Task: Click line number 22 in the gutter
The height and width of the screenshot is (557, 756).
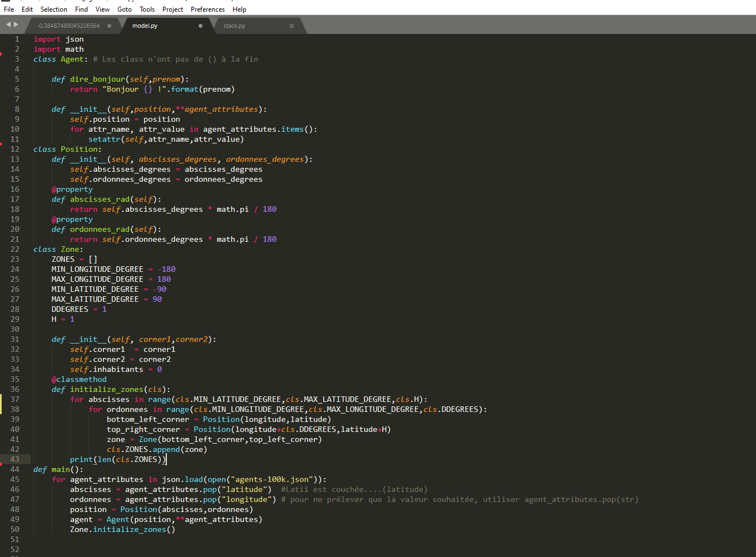Action: (14, 249)
